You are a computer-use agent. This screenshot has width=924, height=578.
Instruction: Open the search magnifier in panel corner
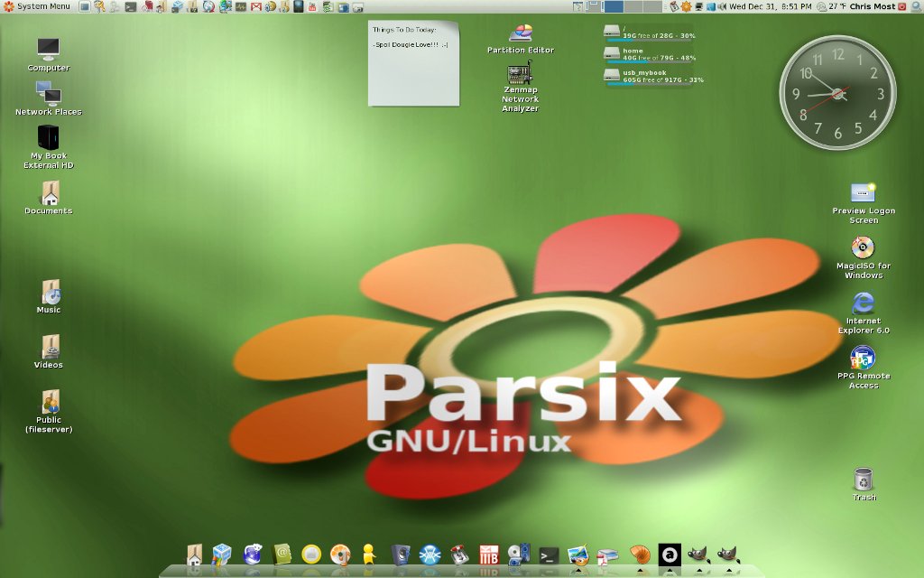(x=916, y=6)
